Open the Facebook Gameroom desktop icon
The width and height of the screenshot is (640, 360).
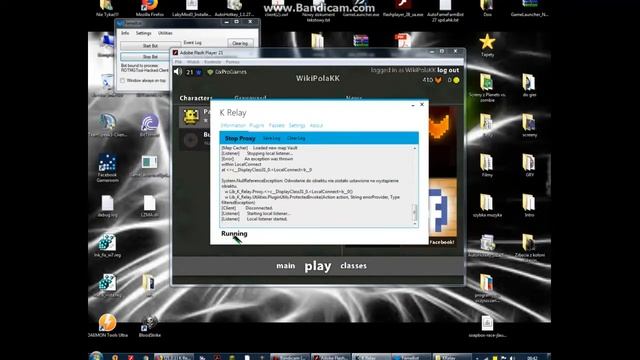[x=107, y=168]
